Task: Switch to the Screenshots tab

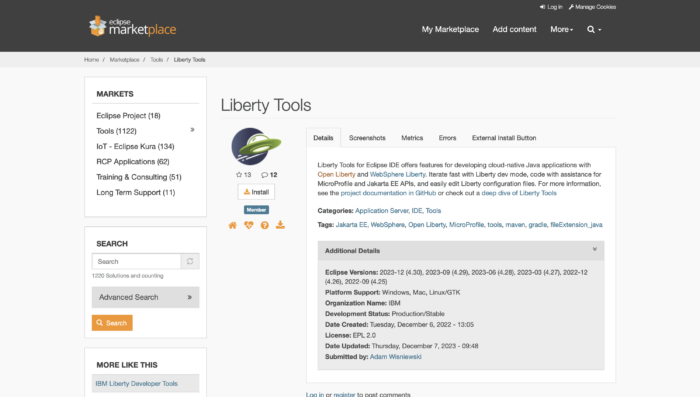Action: point(367,138)
